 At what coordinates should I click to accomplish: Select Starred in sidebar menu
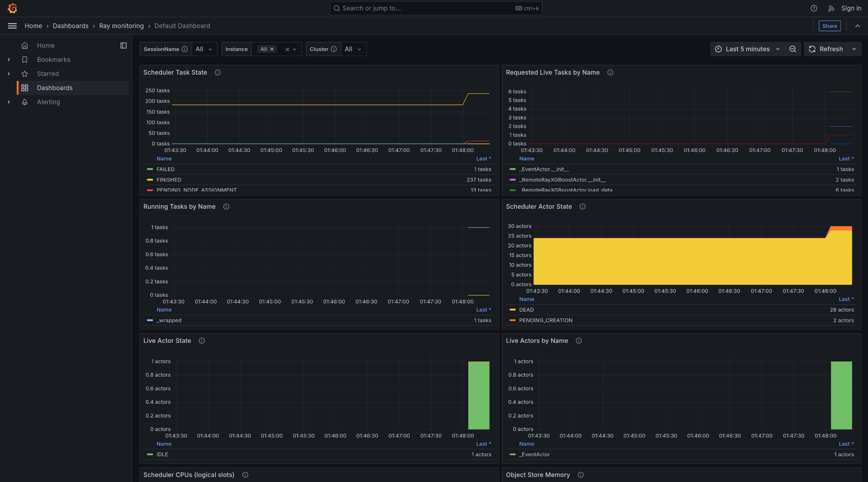(48, 74)
